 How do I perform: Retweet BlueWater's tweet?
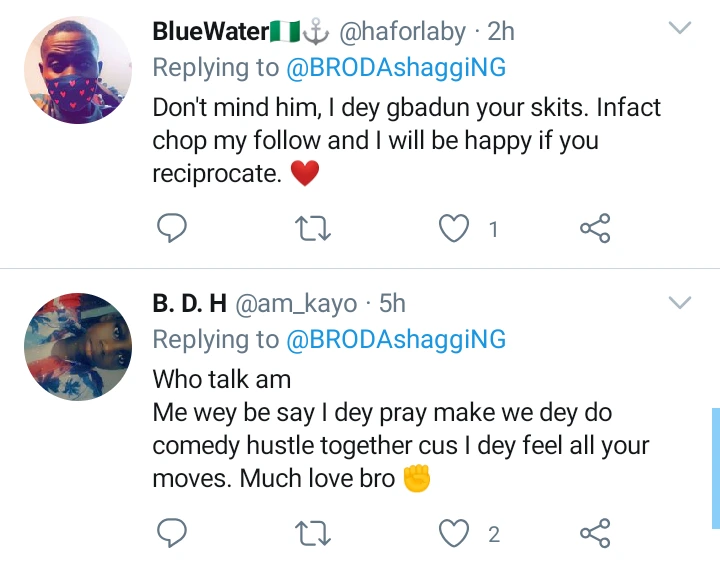click(314, 229)
